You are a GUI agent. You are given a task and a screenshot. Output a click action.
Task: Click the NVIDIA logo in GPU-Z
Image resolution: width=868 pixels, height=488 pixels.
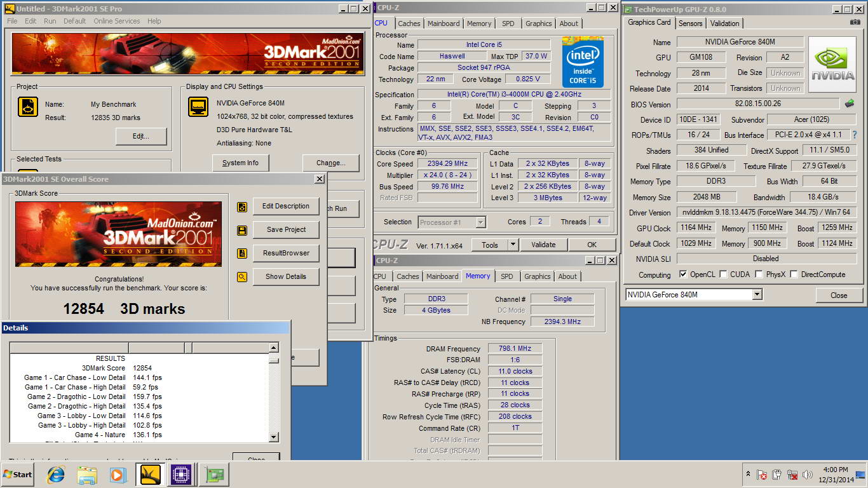tap(833, 65)
